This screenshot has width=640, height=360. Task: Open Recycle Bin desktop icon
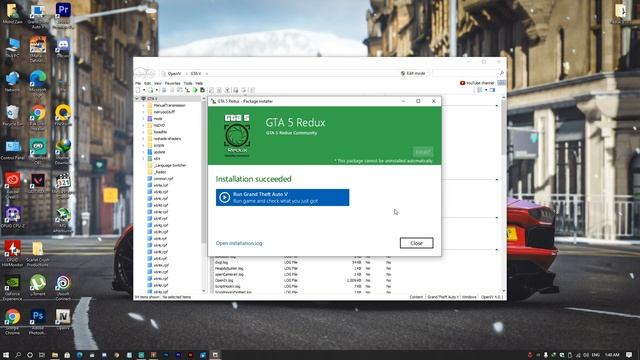13,116
